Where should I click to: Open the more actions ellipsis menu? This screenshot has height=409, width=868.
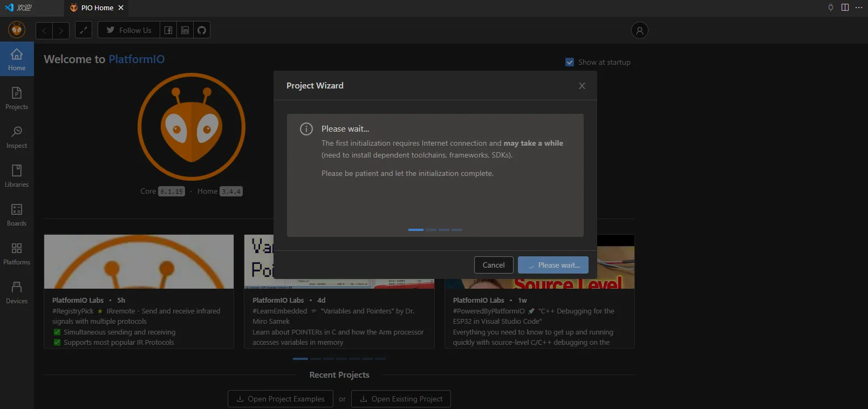click(859, 8)
